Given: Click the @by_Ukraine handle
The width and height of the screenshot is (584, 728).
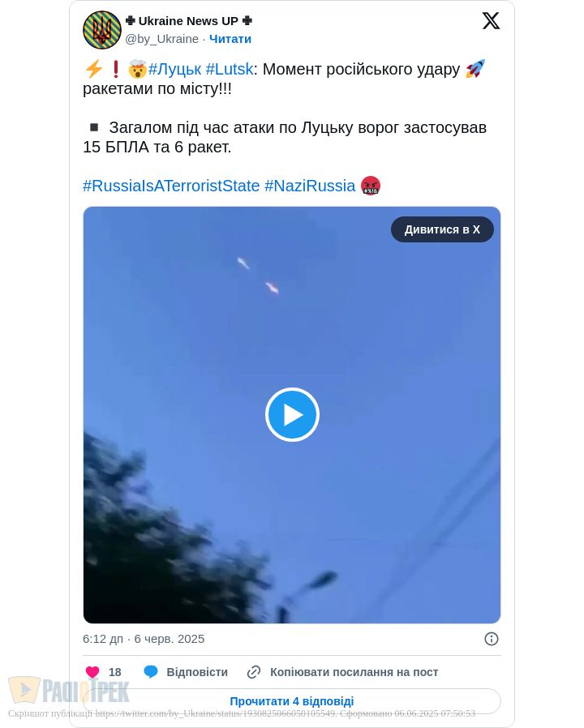Looking at the screenshot, I should click(161, 39).
